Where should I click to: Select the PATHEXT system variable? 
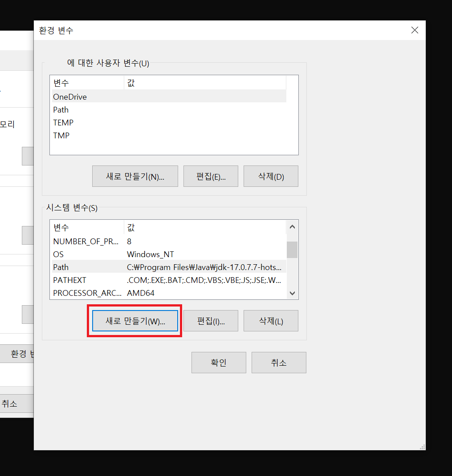(169, 280)
